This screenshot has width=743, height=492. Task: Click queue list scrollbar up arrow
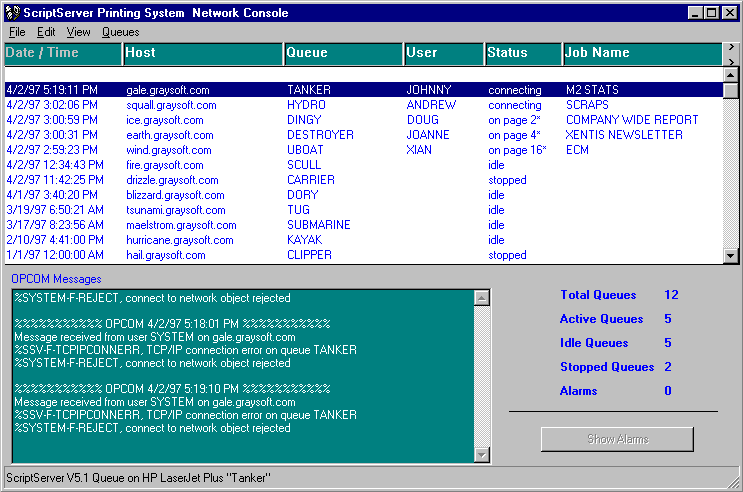pos(731,75)
